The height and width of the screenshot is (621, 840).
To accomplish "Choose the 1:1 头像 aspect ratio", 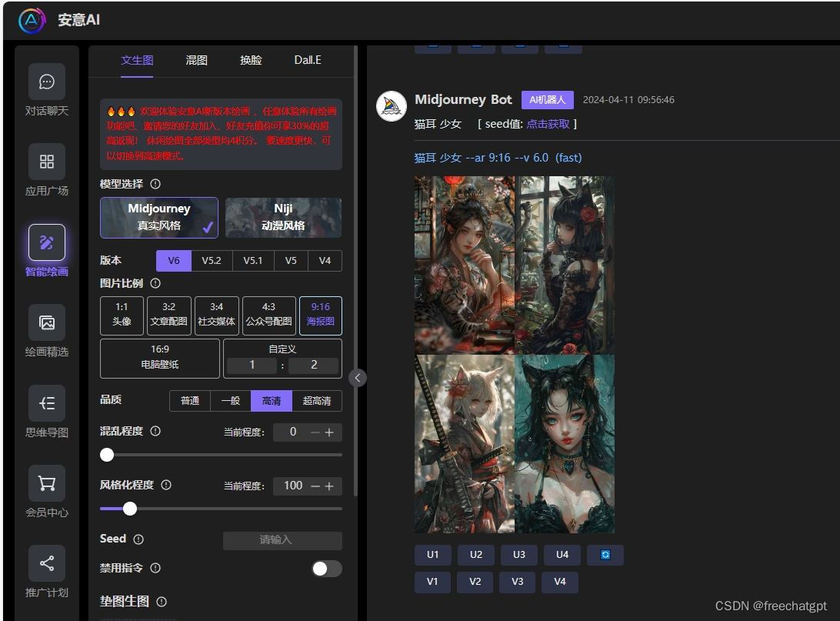I will tap(122, 316).
